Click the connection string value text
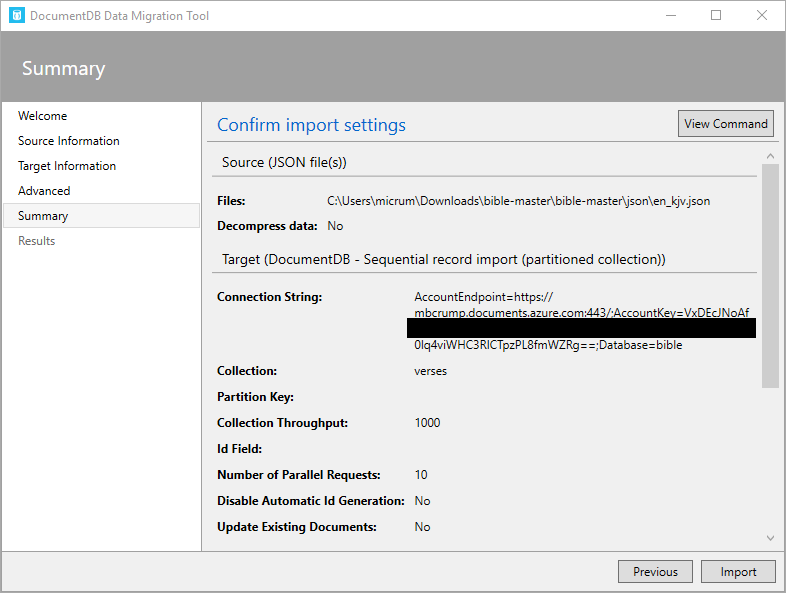786x593 pixels. (x=580, y=313)
